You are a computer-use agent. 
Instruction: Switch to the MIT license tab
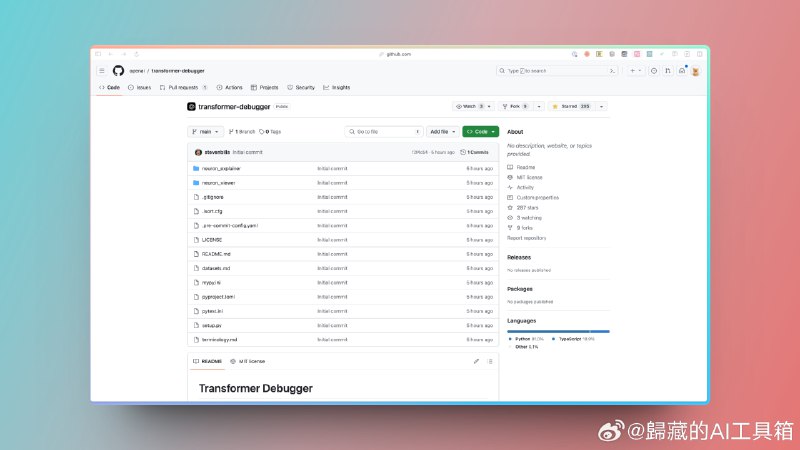point(248,361)
